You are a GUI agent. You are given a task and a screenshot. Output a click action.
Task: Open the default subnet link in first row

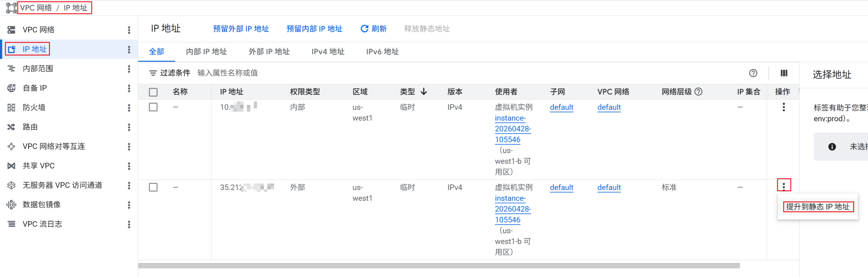click(561, 107)
